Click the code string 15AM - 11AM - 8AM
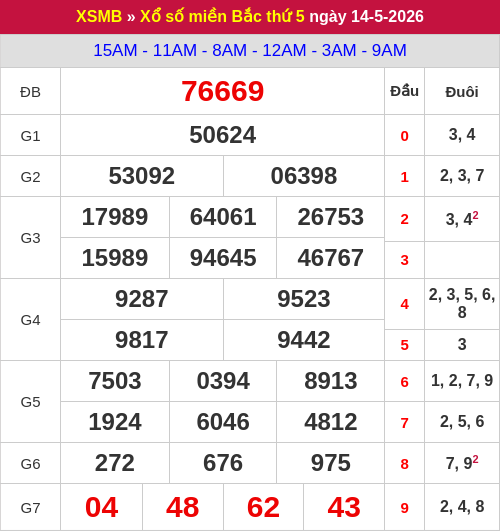 pos(170,50)
